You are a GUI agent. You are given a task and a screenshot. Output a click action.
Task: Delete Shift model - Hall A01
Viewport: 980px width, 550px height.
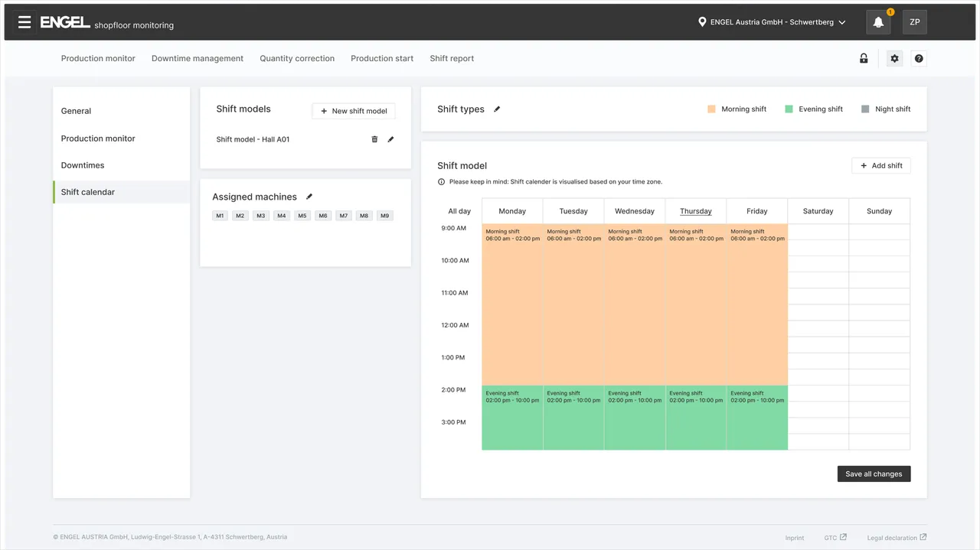click(374, 139)
